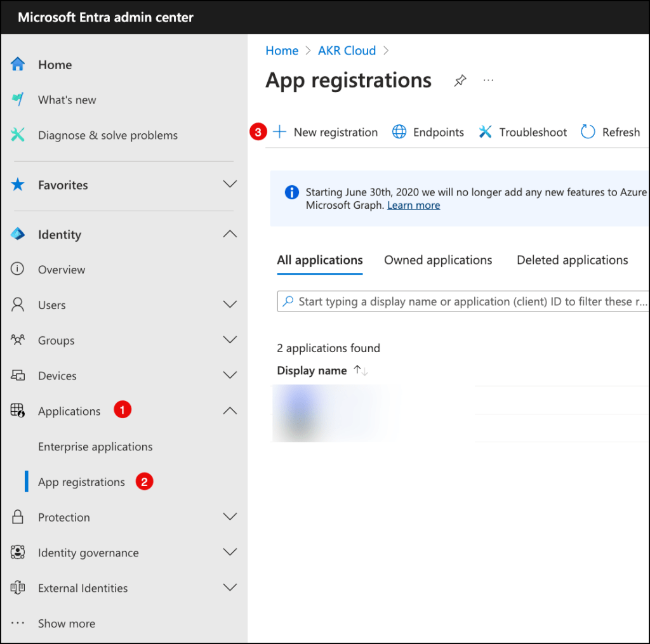Open Enterprise applications in sidebar
This screenshot has height=644, width=650.
point(95,447)
